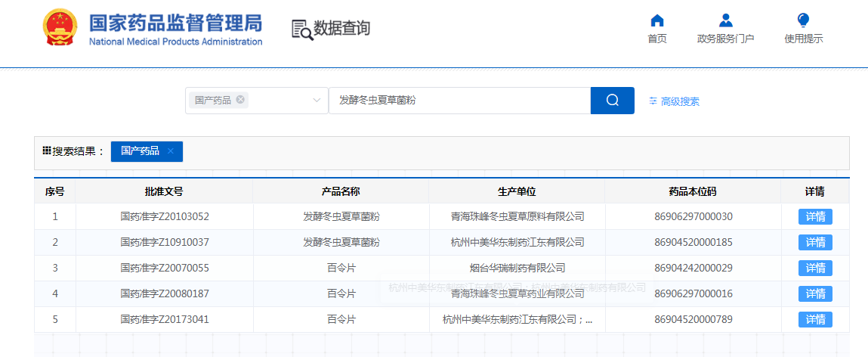Select approval number 国药准字Z20070055
868x357 pixels.
click(165, 268)
